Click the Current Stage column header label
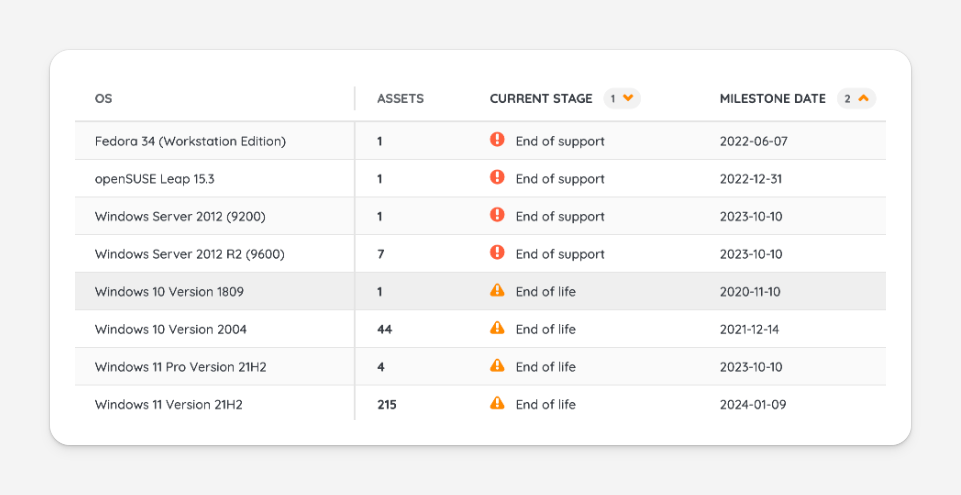Screen dimensions: 961x495 pos(542,99)
